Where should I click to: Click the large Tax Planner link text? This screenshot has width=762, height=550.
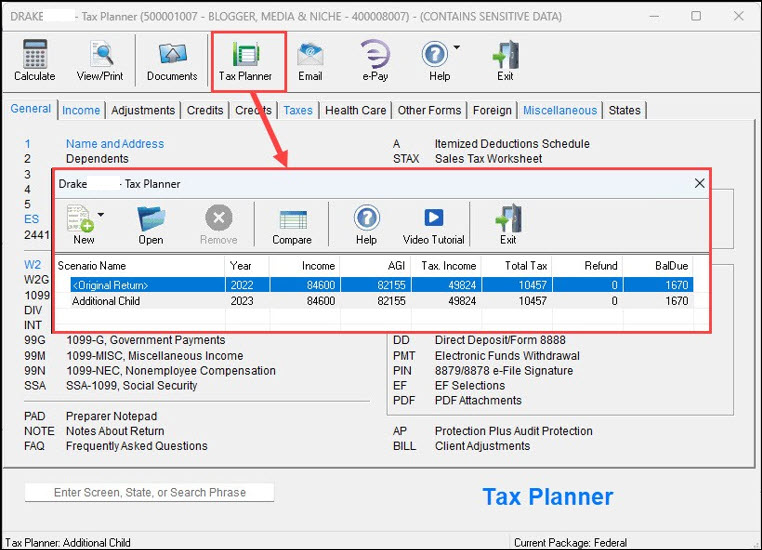point(548,497)
